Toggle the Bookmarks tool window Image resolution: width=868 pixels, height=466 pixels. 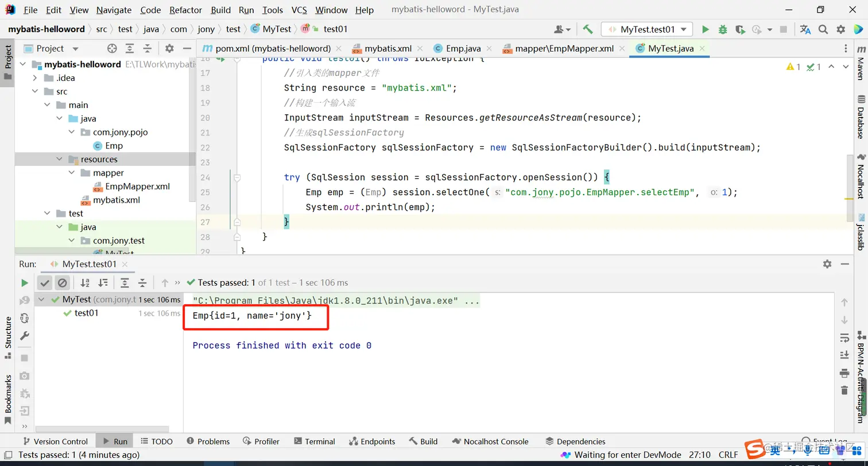(8, 399)
